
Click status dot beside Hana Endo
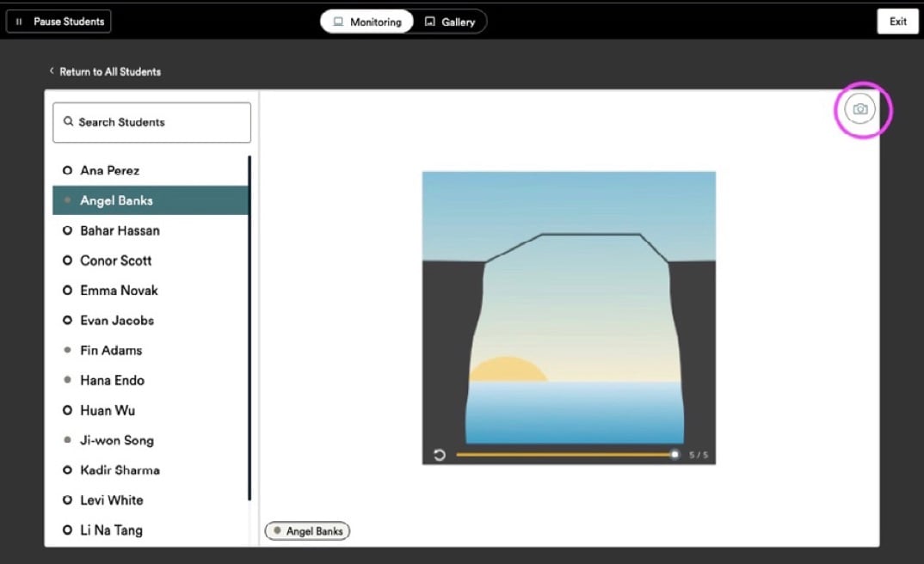point(67,380)
